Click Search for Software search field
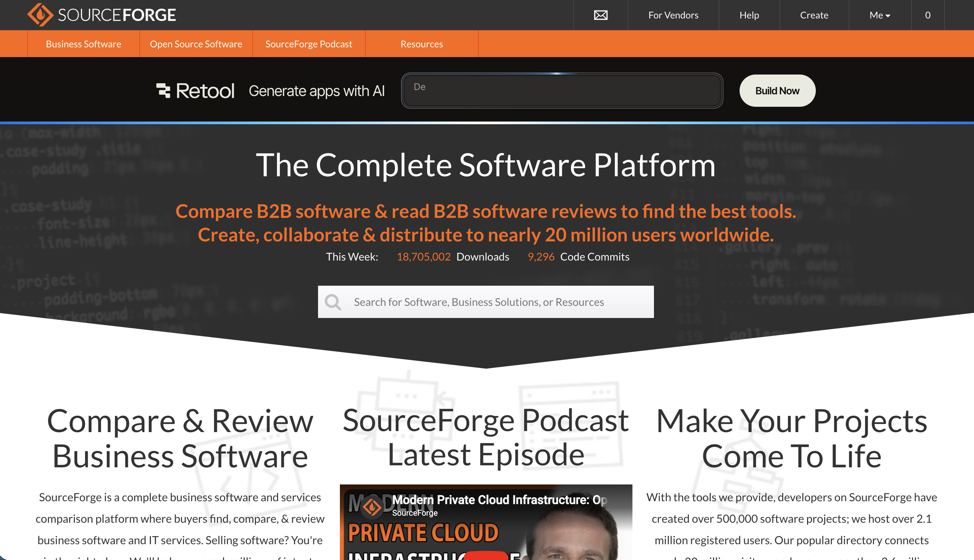974x560 pixels. [x=485, y=302]
